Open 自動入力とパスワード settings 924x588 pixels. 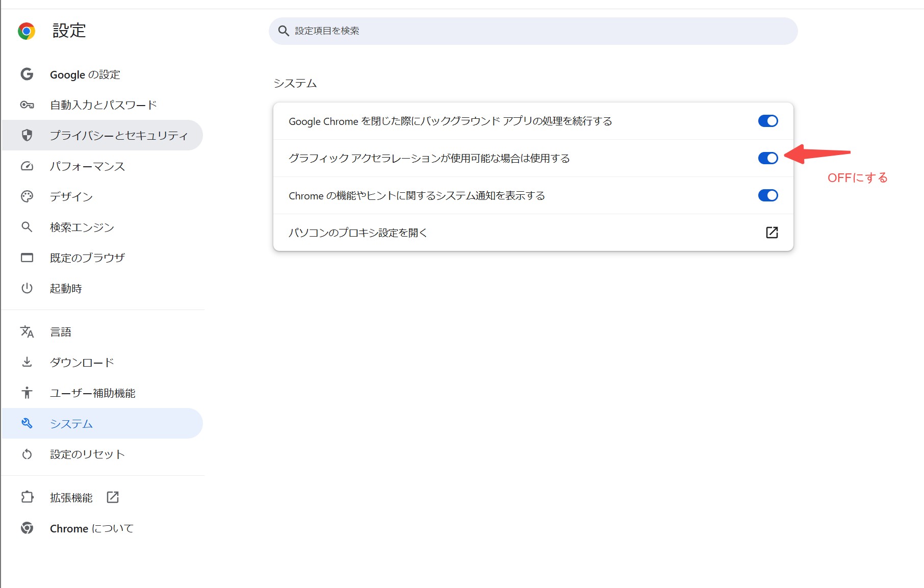tap(102, 105)
